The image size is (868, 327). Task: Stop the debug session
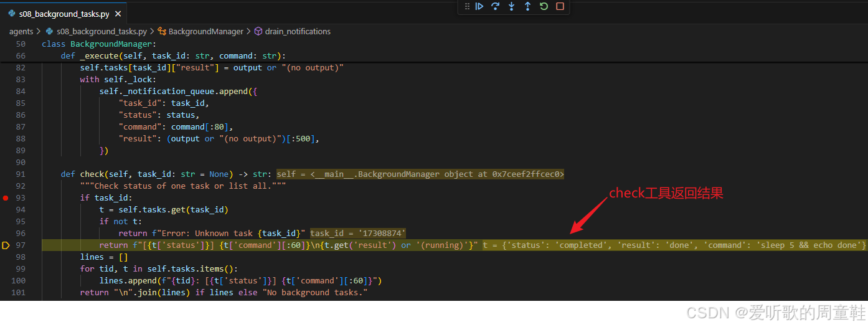[x=560, y=6]
